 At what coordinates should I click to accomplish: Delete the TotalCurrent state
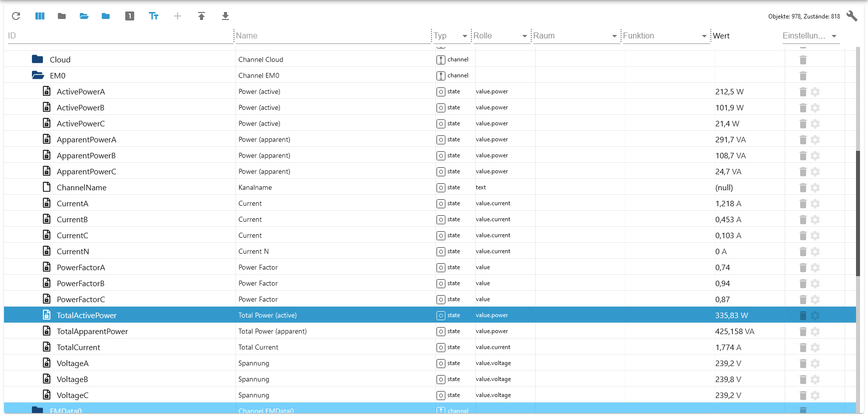point(803,348)
